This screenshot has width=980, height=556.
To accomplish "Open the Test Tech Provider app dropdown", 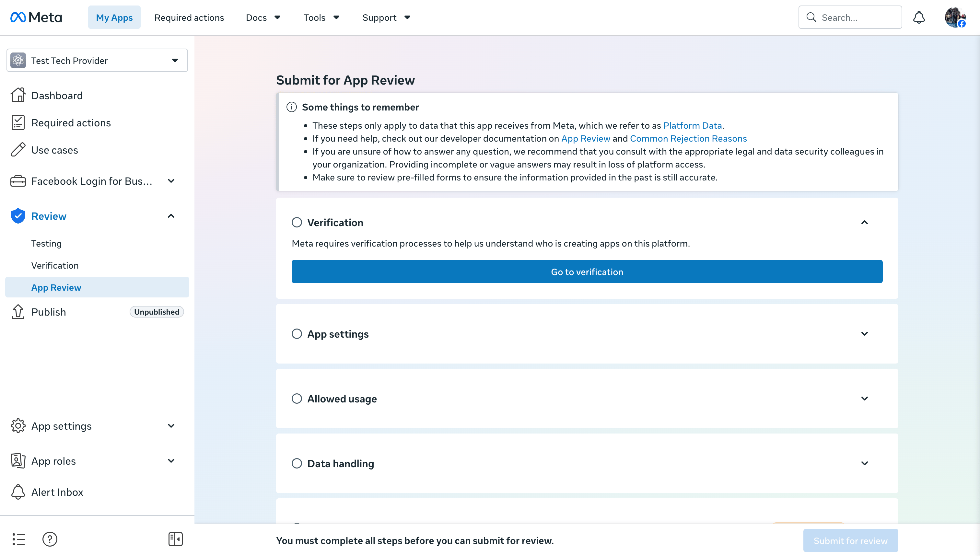I will 97,60.
